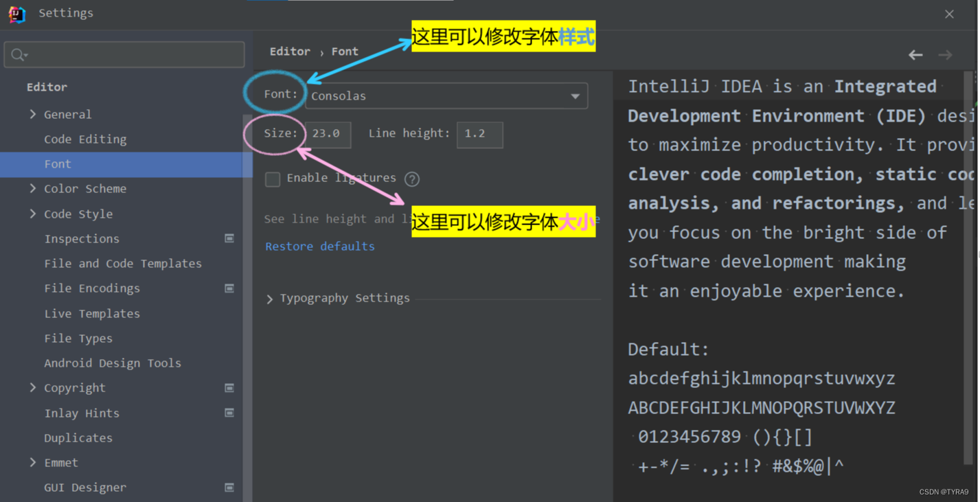Click preview text 'it an enjoyable experience.'
Viewport: 980px width, 502px height.
[x=766, y=291]
